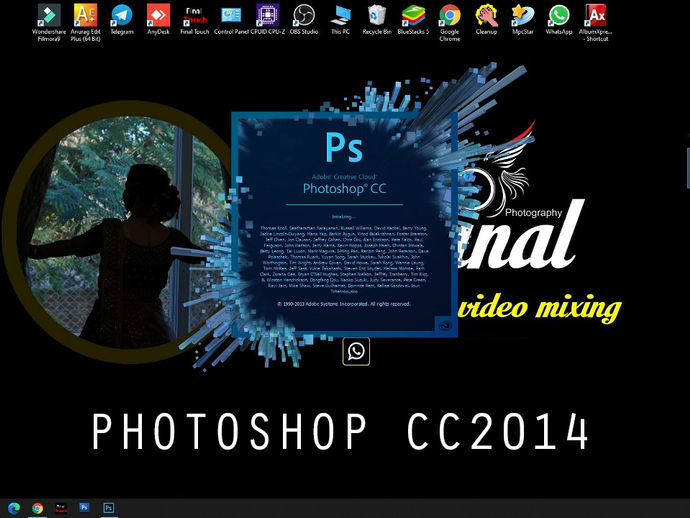
Task: Open the MpcStar desktop shortcut
Action: coord(523,20)
